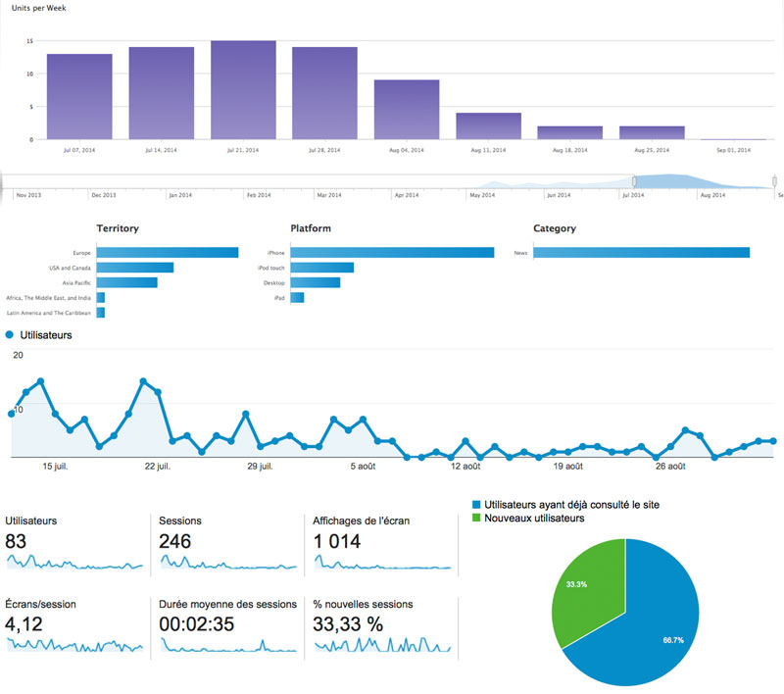
Task: Click the peak data point near 22 juil.
Action: coord(143,381)
